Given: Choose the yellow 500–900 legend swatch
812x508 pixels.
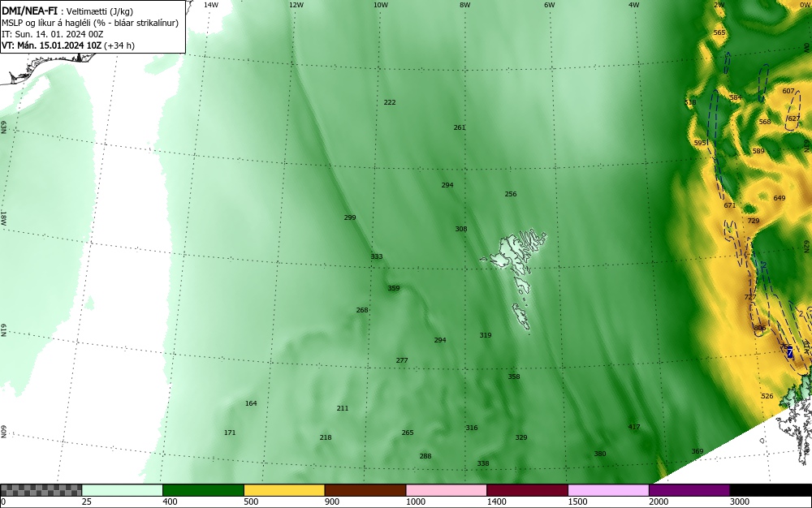Looking at the screenshot, I should tap(284, 490).
